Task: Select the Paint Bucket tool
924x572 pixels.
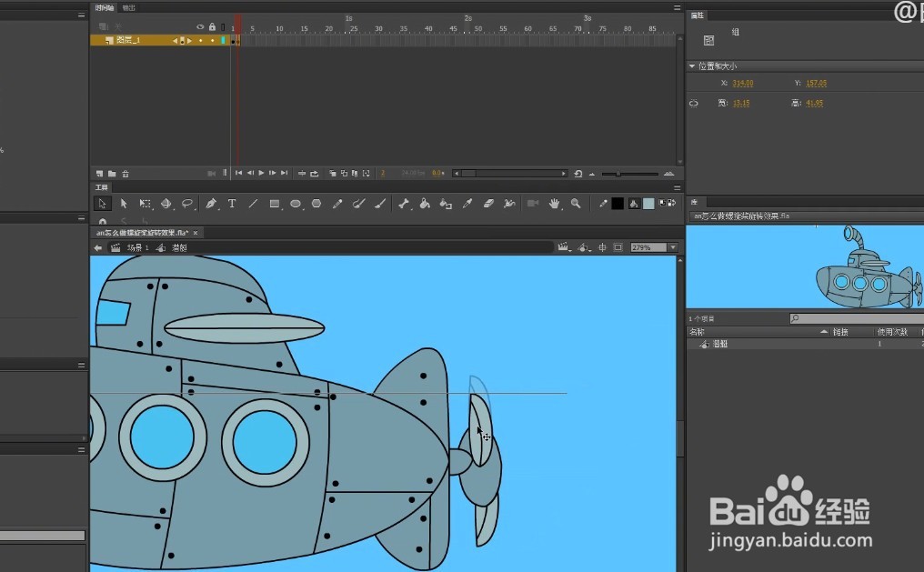Action: [425, 203]
